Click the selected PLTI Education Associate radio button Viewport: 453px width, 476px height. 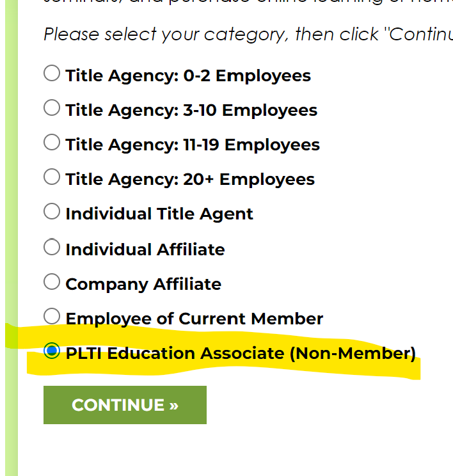52,351
